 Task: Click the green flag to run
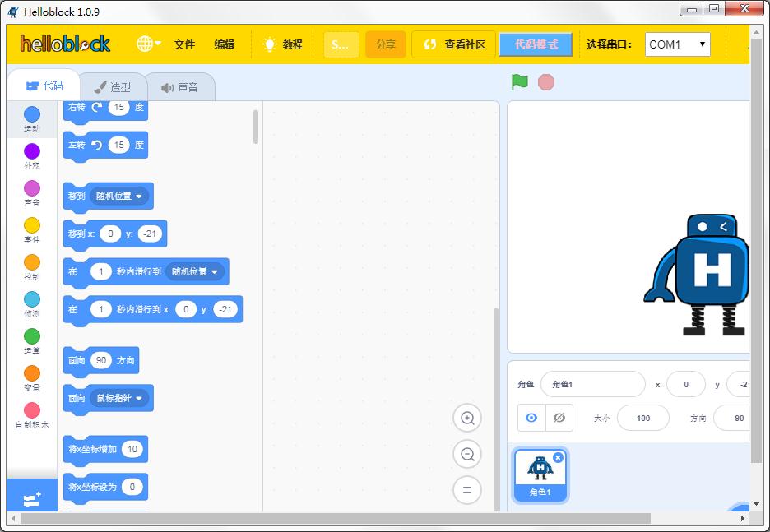[x=519, y=82]
